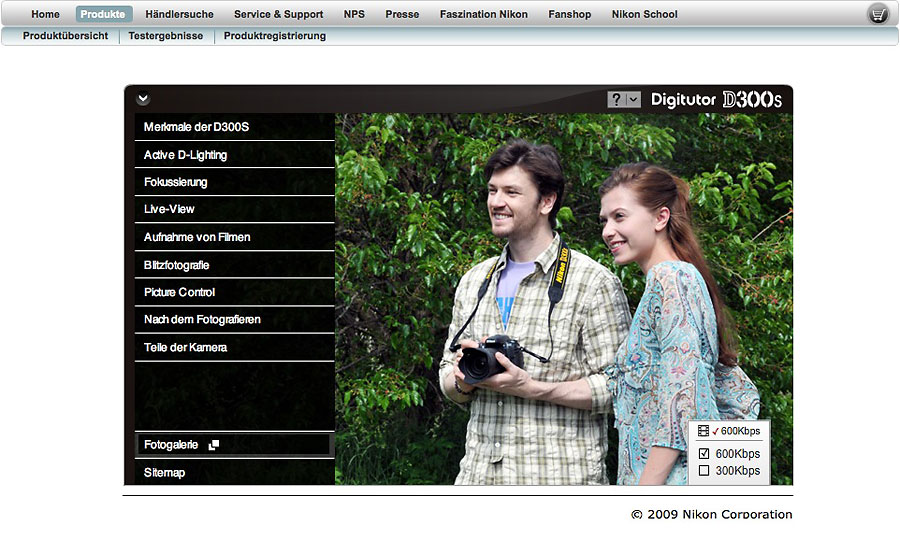Select Active D-Lighting from the sidebar

185,155
